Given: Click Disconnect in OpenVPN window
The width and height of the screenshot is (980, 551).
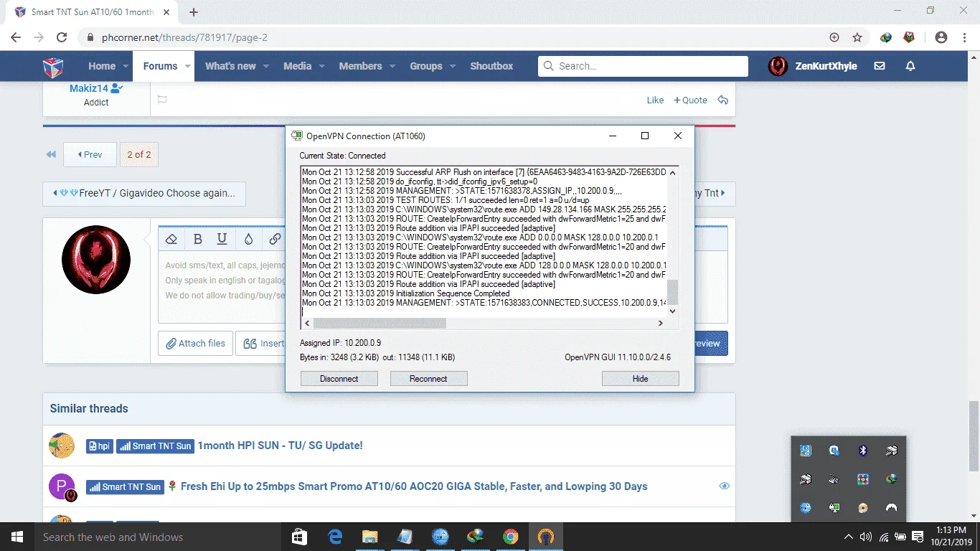Looking at the screenshot, I should pos(339,379).
